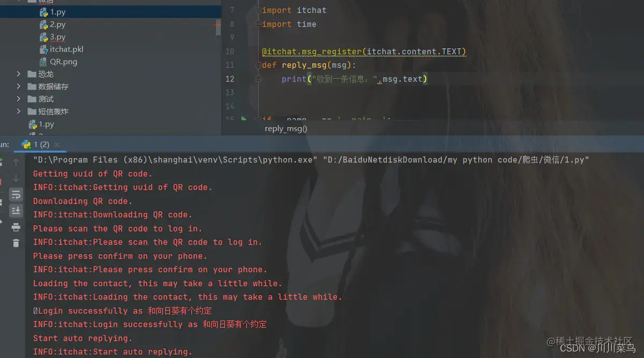Expand the 恐龙 folder chevron

(x=18, y=74)
